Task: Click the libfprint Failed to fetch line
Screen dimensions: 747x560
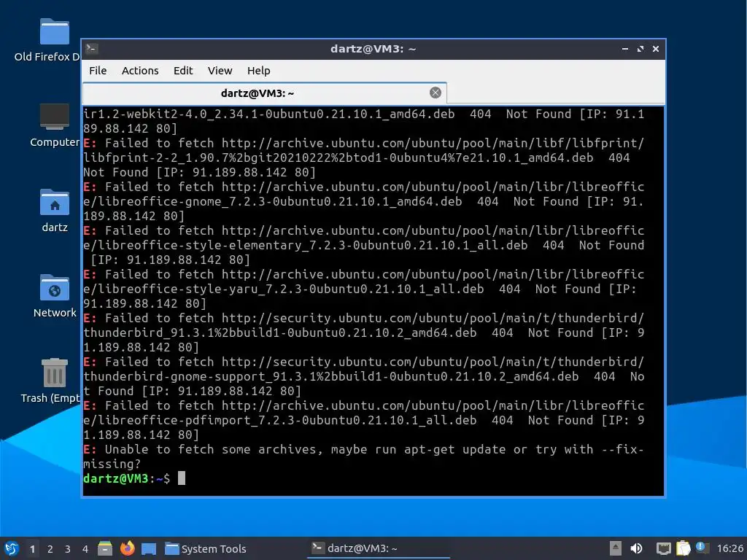Action: pyautogui.click(x=364, y=157)
